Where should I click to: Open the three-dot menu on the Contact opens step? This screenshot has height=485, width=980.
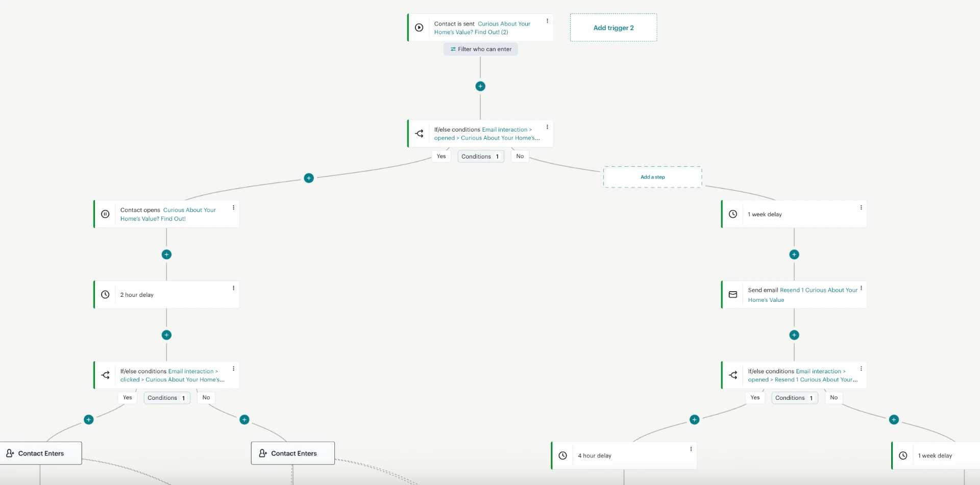tap(234, 208)
